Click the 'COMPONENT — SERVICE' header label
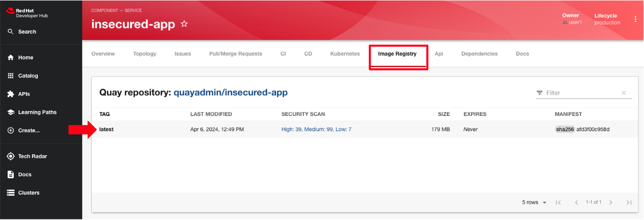Image resolution: width=644 pixels, height=220 pixels. (117, 11)
